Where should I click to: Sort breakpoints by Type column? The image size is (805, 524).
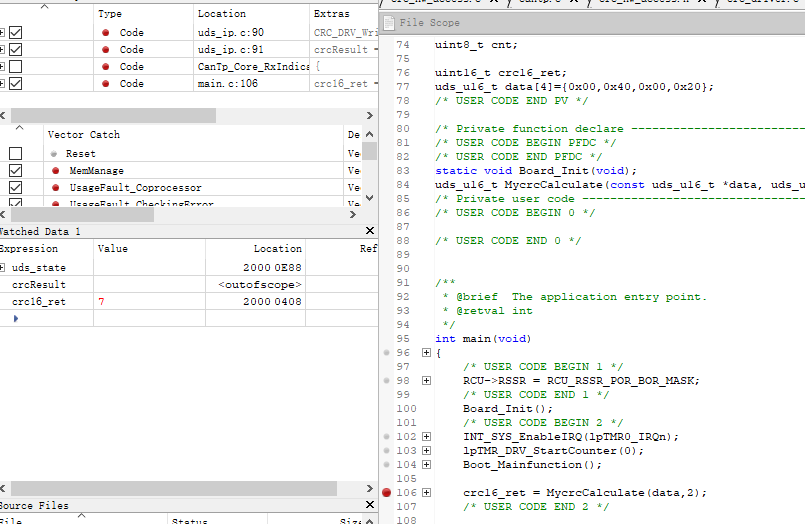coord(144,13)
